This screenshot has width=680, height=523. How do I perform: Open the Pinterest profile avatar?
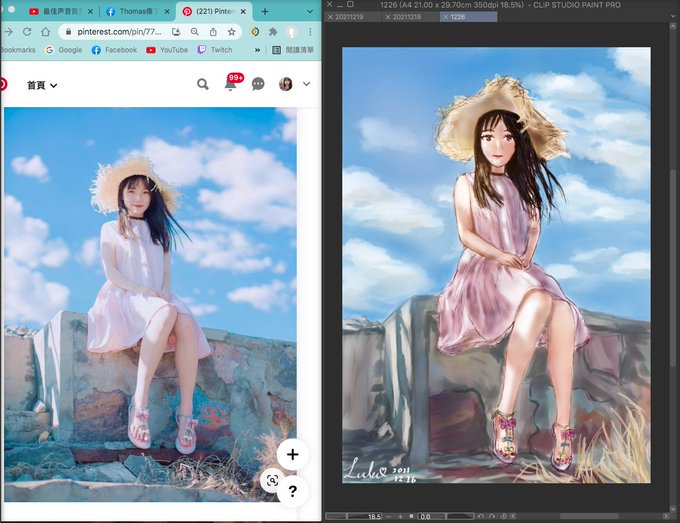(285, 84)
